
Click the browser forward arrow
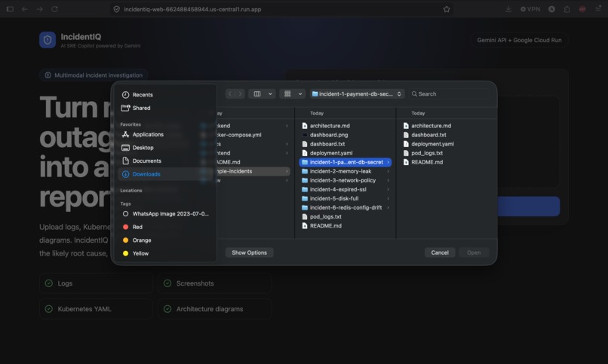pyautogui.click(x=39, y=9)
